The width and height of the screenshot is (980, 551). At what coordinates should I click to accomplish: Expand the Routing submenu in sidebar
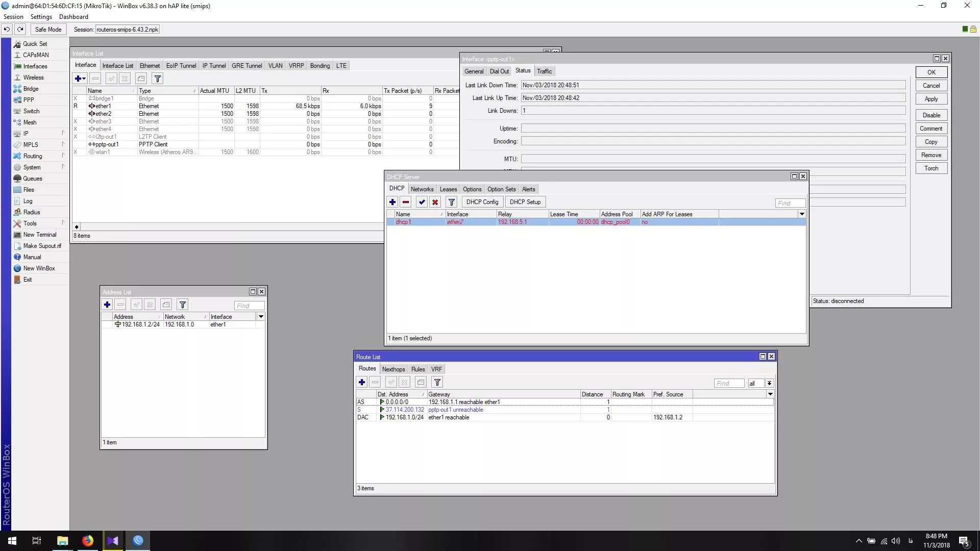point(40,156)
